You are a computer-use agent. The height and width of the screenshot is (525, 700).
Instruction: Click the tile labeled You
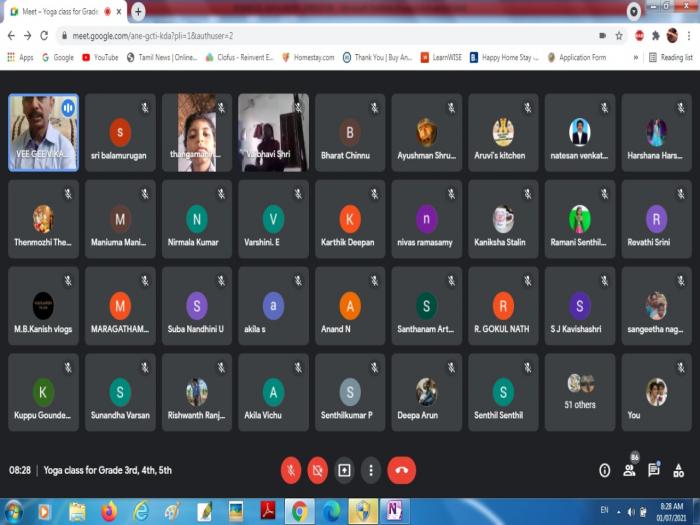point(657,392)
